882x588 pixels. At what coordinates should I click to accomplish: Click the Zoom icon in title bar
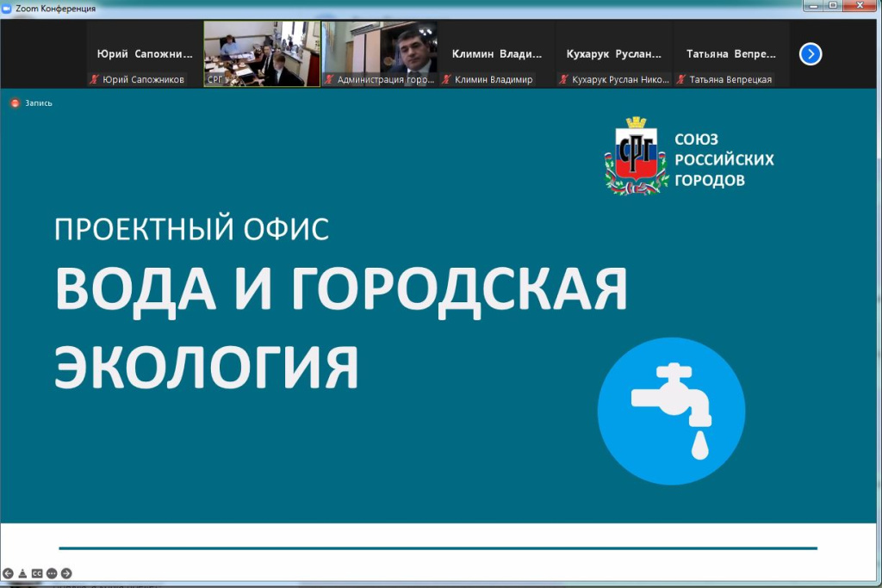click(x=8, y=8)
